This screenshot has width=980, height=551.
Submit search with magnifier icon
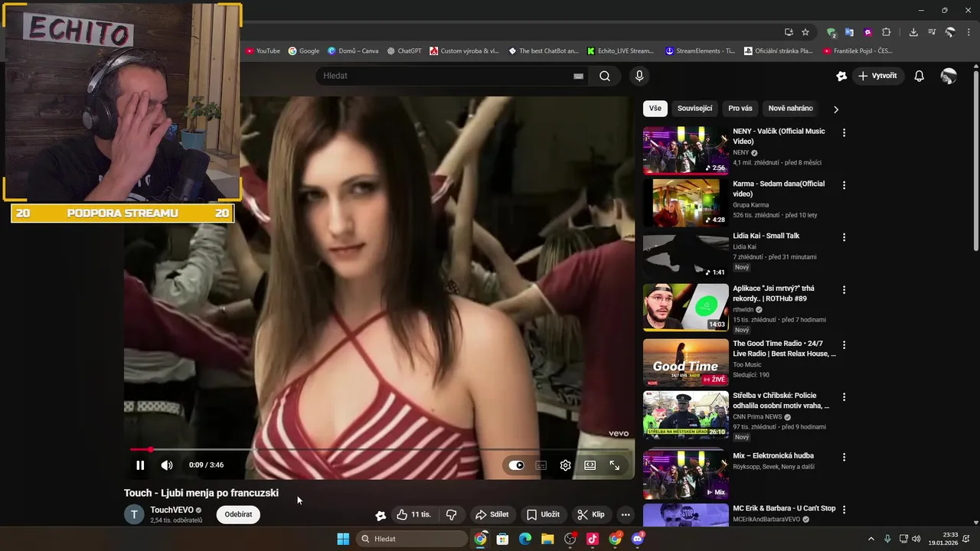tap(605, 76)
